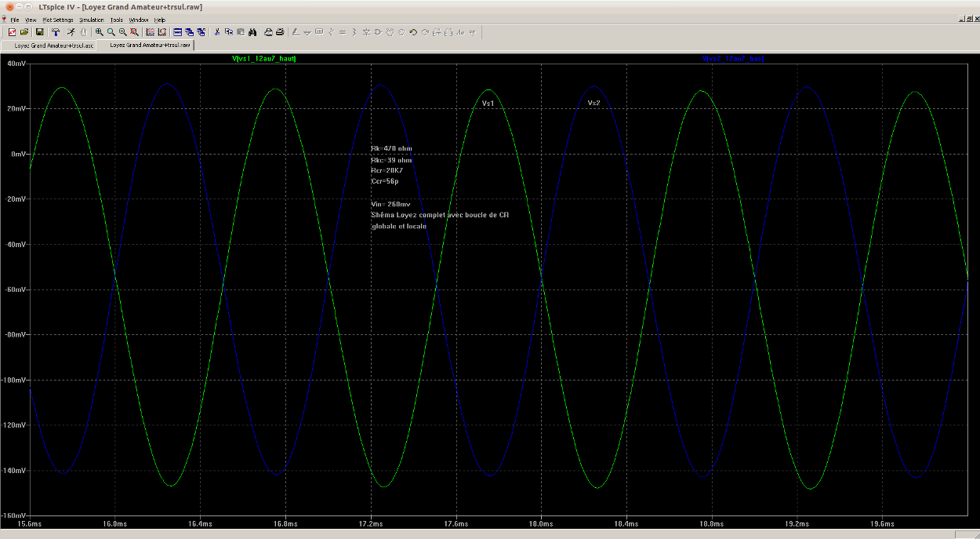980x539 pixels.
Task: Click the 'Vin= 260mv' annotation
Action: click(x=390, y=203)
